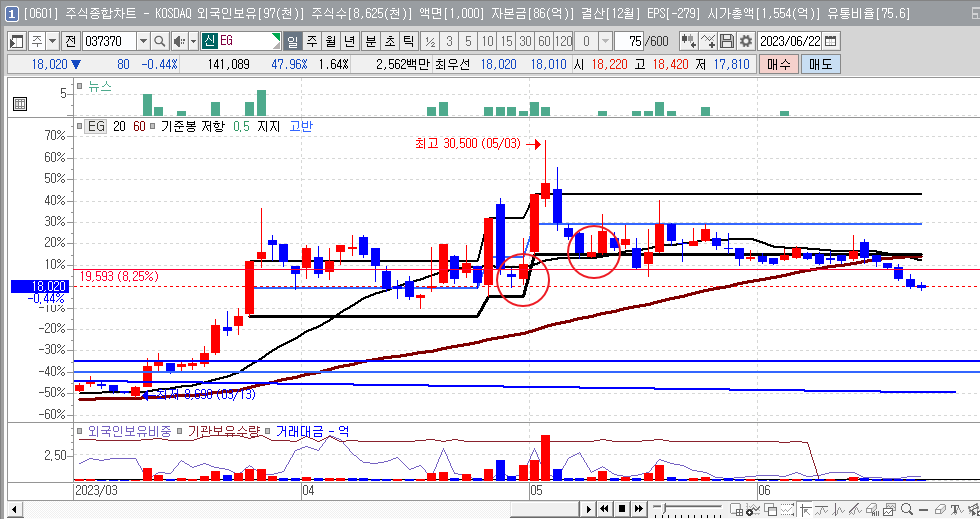Switch to tick '틱' chart period
The width and height of the screenshot is (980, 519).
point(409,41)
